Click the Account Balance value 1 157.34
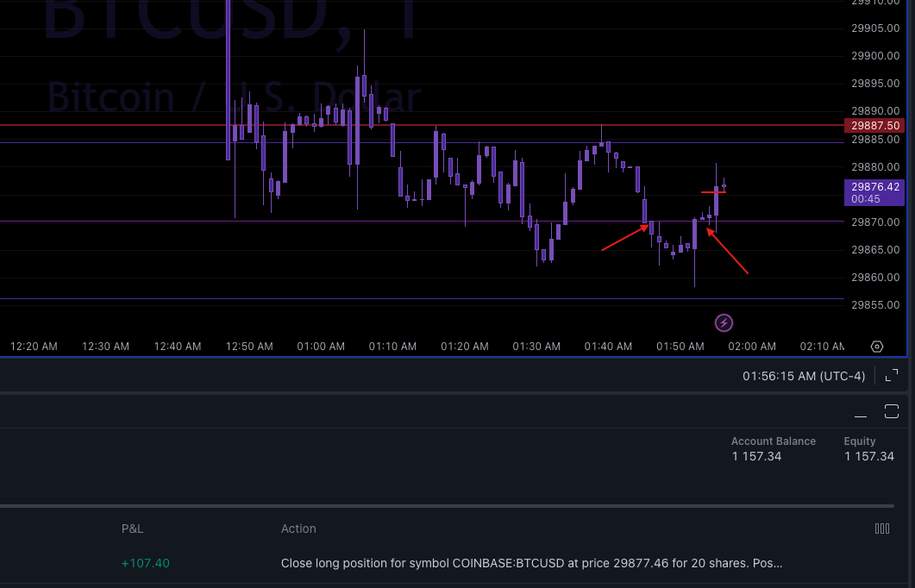 pyautogui.click(x=756, y=456)
